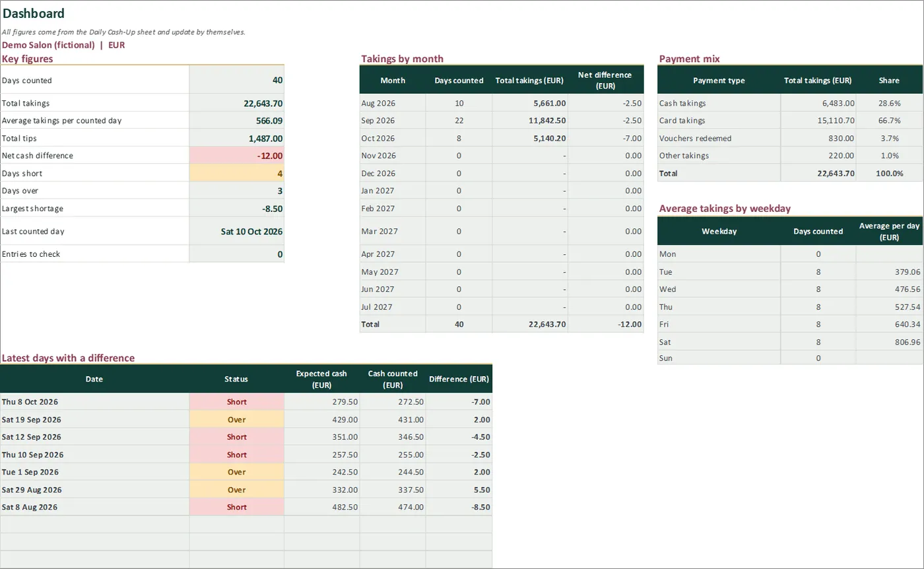Select the "Payment mix" heading
This screenshot has height=569, width=924.
[x=690, y=59]
